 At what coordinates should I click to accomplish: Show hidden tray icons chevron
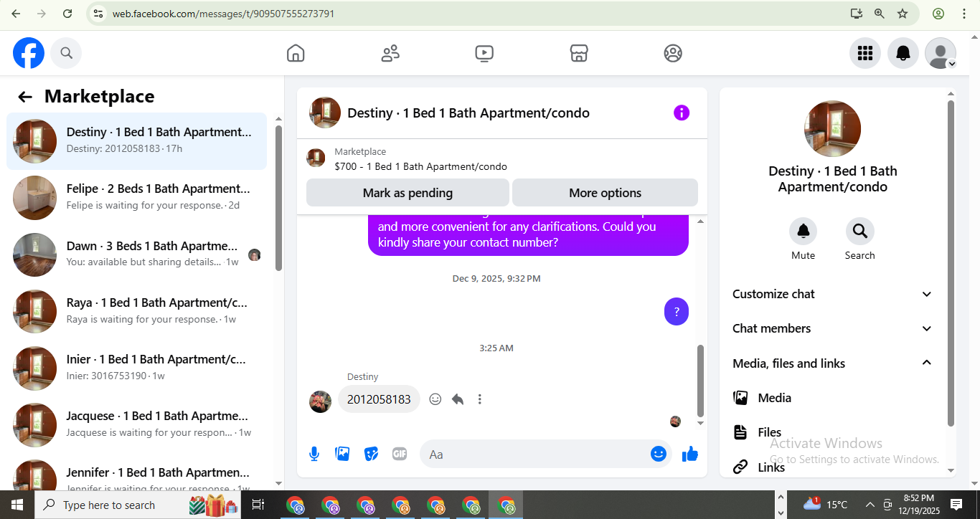[x=870, y=505]
